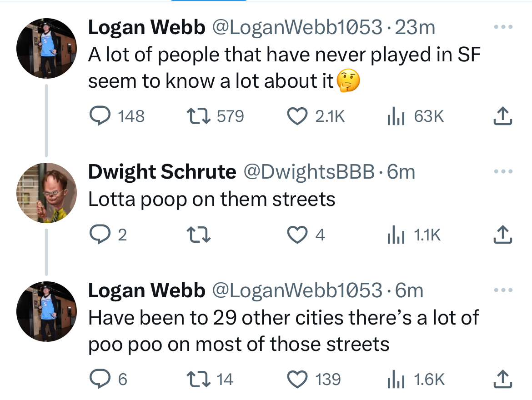Share Logan Webb's first tweet
532x400 pixels.
pyautogui.click(x=503, y=117)
